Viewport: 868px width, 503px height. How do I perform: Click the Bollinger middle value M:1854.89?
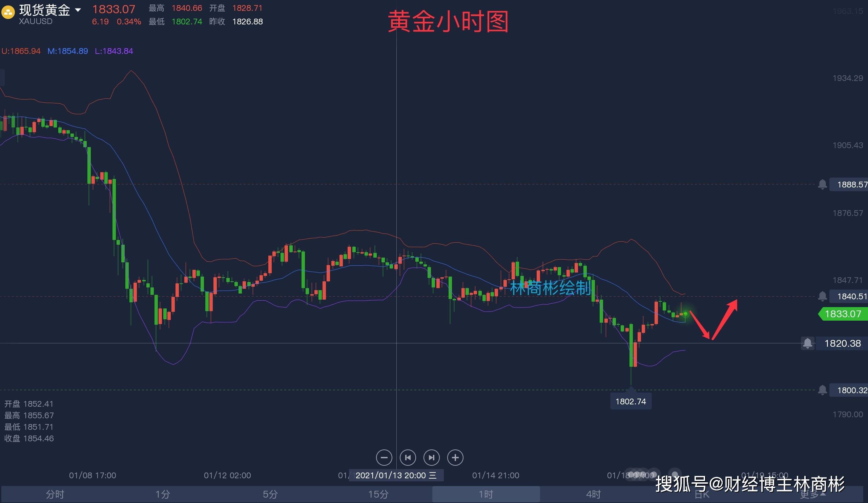pos(67,51)
